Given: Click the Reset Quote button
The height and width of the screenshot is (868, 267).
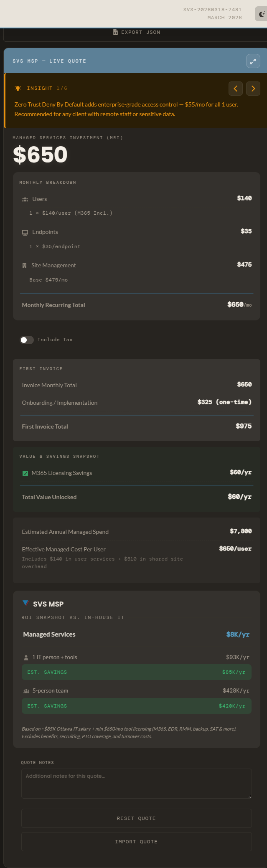Looking at the screenshot, I should 136,818.
